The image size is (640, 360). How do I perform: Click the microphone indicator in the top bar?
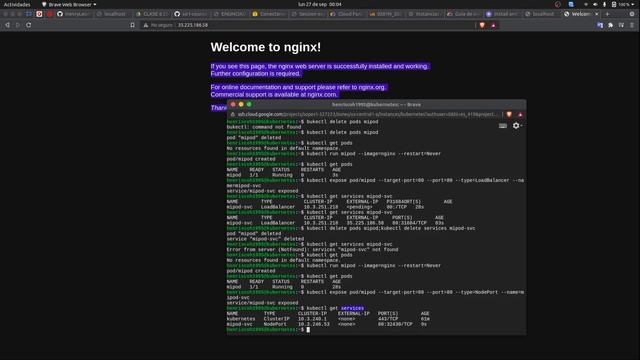coord(604,4)
